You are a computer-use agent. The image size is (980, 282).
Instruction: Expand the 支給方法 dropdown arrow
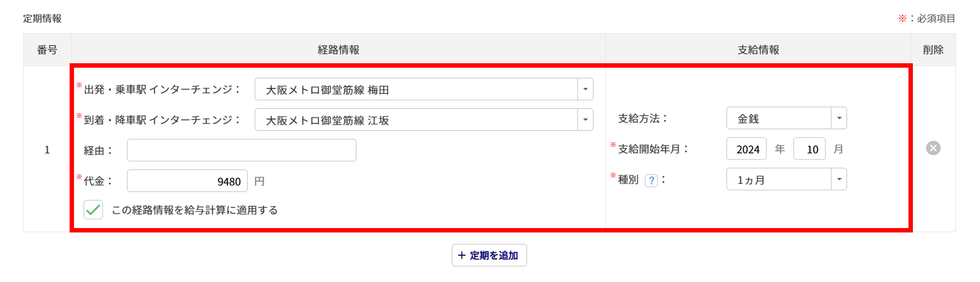839,118
